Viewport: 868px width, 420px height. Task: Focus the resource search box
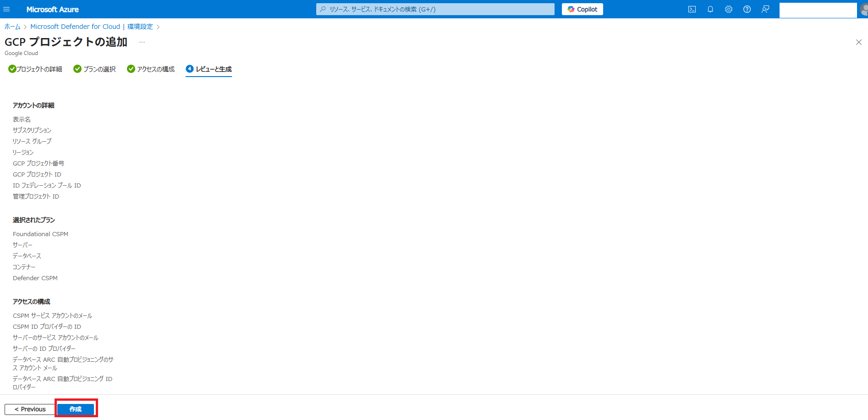(435, 9)
